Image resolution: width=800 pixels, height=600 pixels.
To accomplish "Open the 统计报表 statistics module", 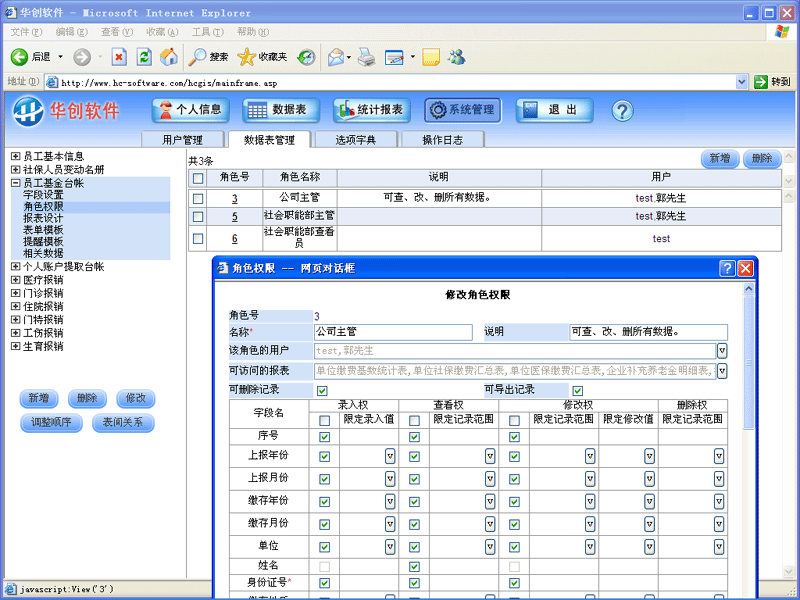I will pyautogui.click(x=372, y=110).
